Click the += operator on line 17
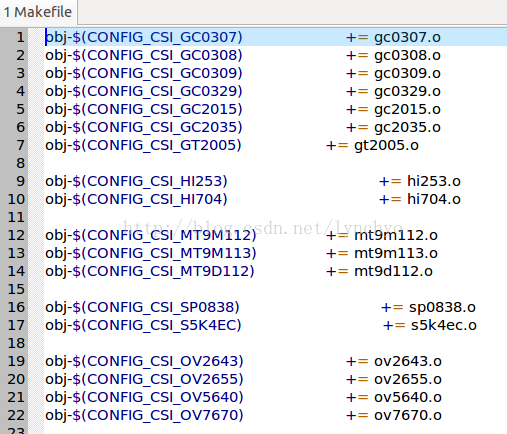Viewport: 507px width, 434px height. pyautogui.click(x=394, y=326)
